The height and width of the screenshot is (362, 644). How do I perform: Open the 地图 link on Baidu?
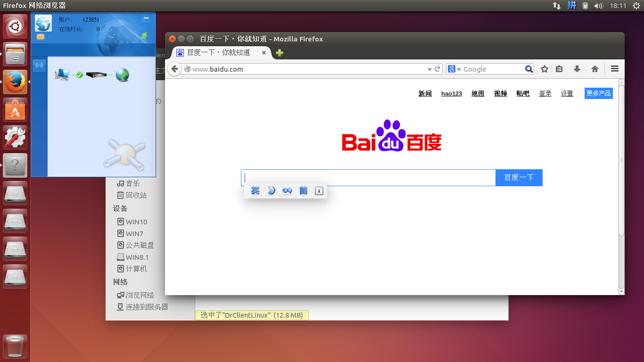click(478, 93)
